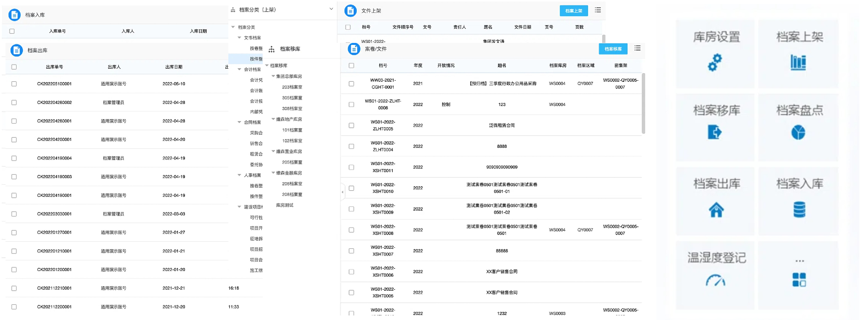Click the blue 档案移库 button
Screen dimensions: 868x320
pyautogui.click(x=613, y=49)
